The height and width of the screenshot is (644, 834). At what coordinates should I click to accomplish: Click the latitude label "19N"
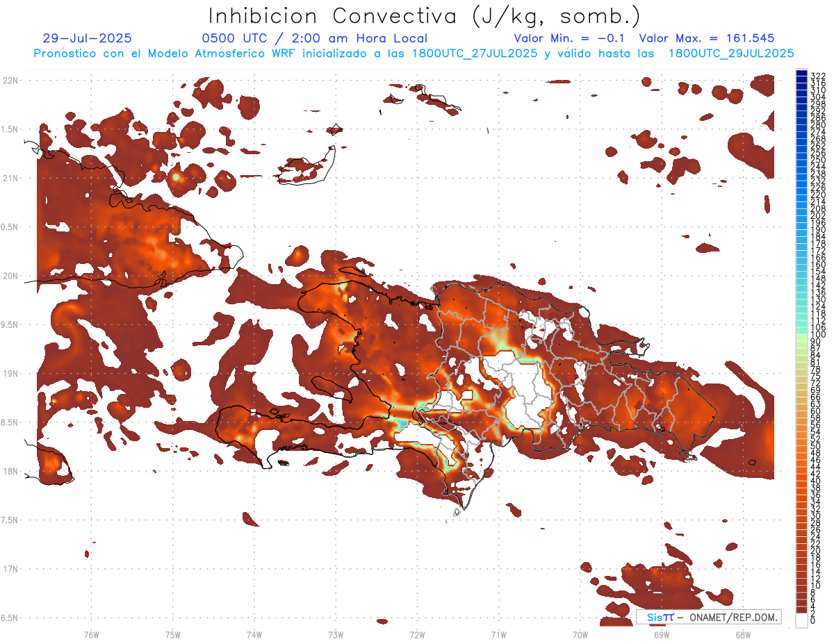[10, 373]
